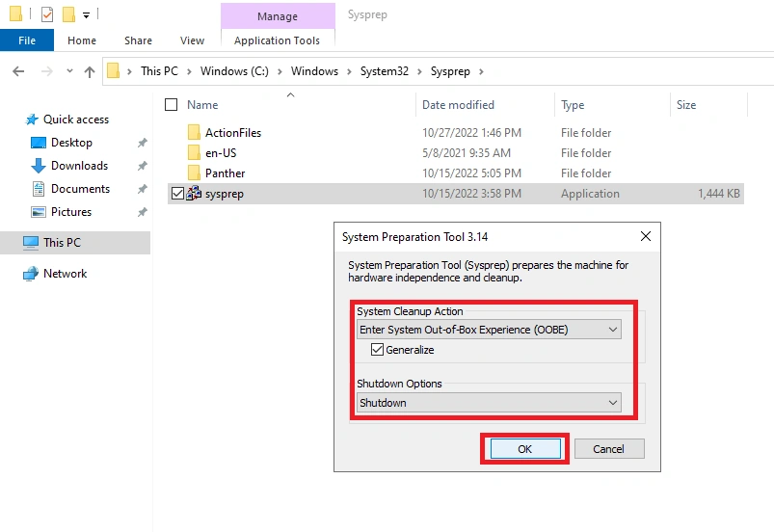Expand the chevron after Windows (C:)
The height and width of the screenshot is (532, 774).
tap(280, 71)
